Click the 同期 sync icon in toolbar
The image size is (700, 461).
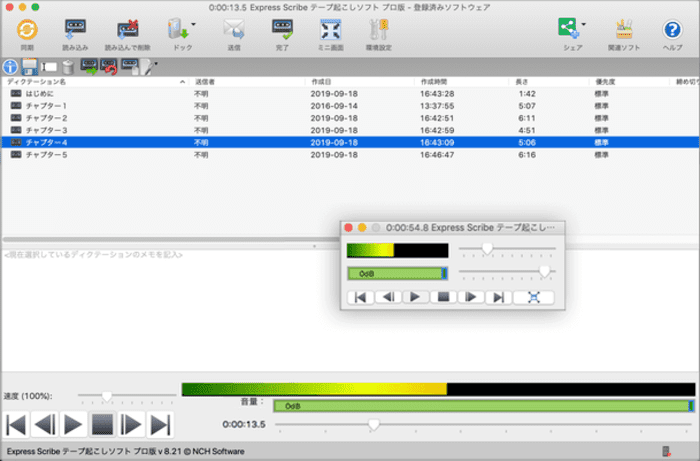coord(27,30)
